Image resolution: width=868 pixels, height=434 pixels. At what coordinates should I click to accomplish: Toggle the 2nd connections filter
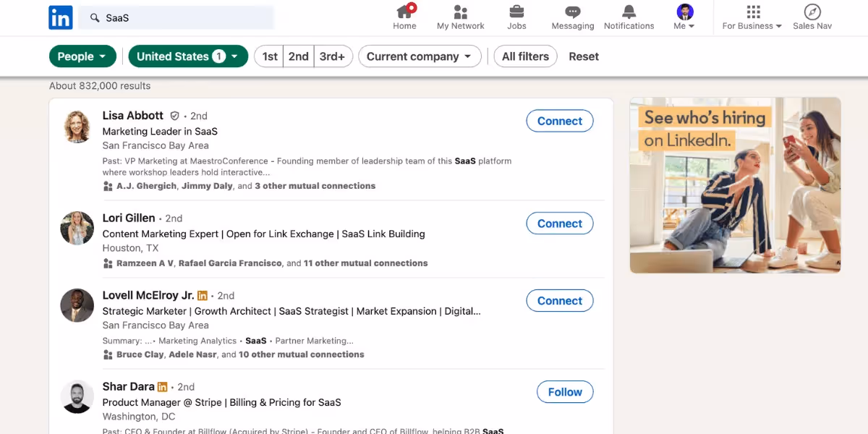pyautogui.click(x=299, y=56)
